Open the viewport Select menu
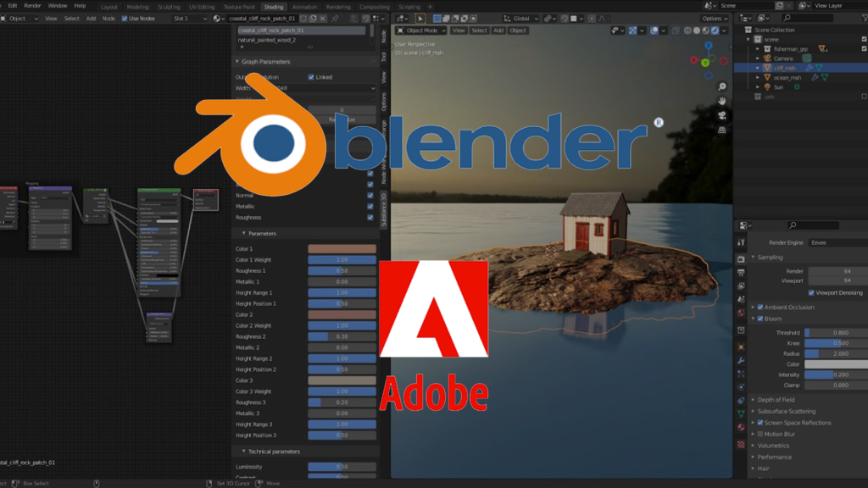 tap(479, 30)
